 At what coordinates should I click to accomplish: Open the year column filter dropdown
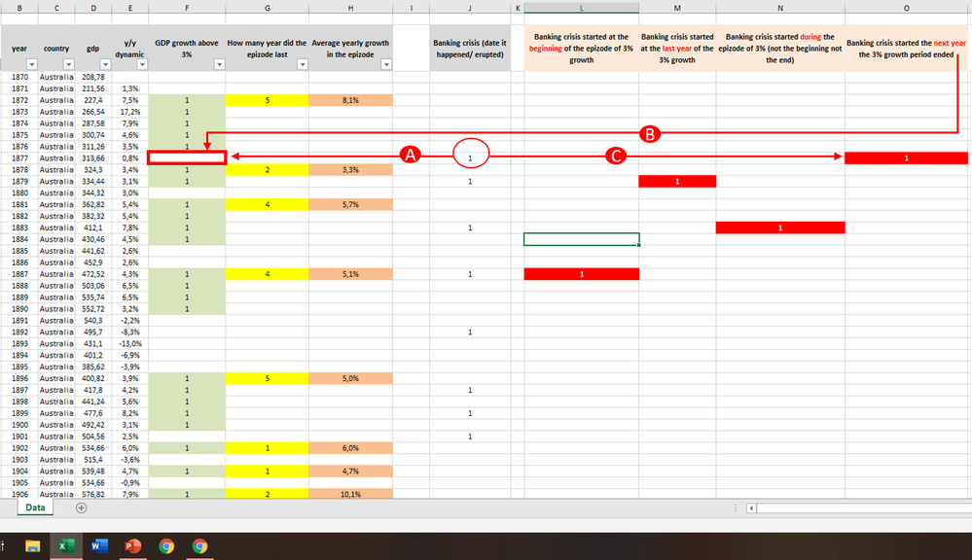click(x=31, y=64)
